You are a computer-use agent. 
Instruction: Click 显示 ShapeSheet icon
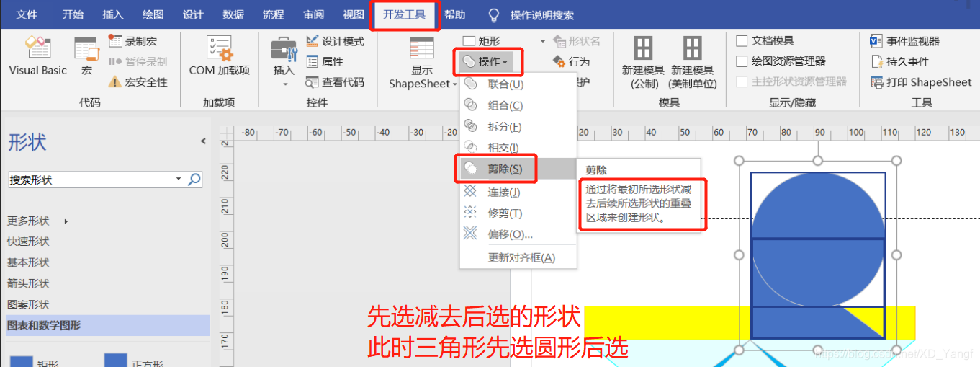click(422, 48)
